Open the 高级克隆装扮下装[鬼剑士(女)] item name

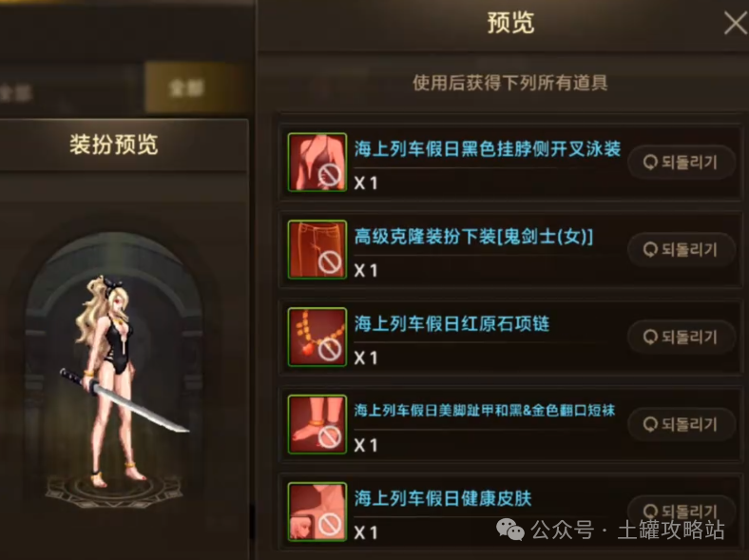point(473,236)
